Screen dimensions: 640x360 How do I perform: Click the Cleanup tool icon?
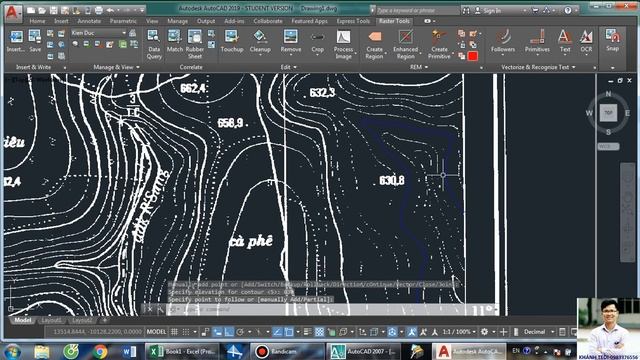click(x=260, y=38)
